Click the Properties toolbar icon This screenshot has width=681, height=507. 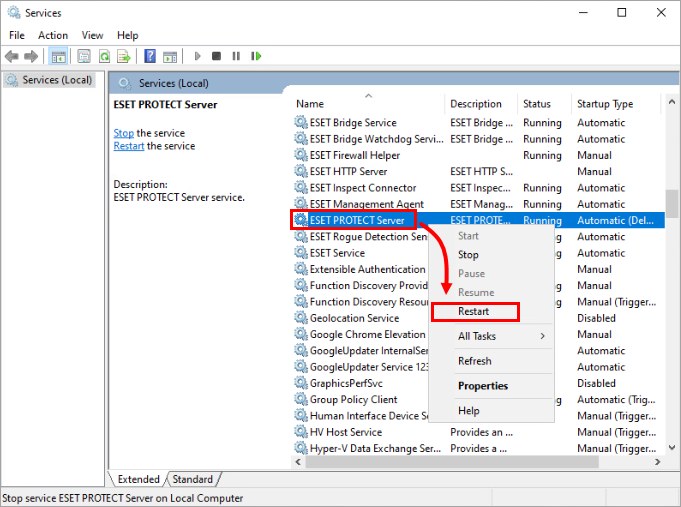[x=84, y=56]
